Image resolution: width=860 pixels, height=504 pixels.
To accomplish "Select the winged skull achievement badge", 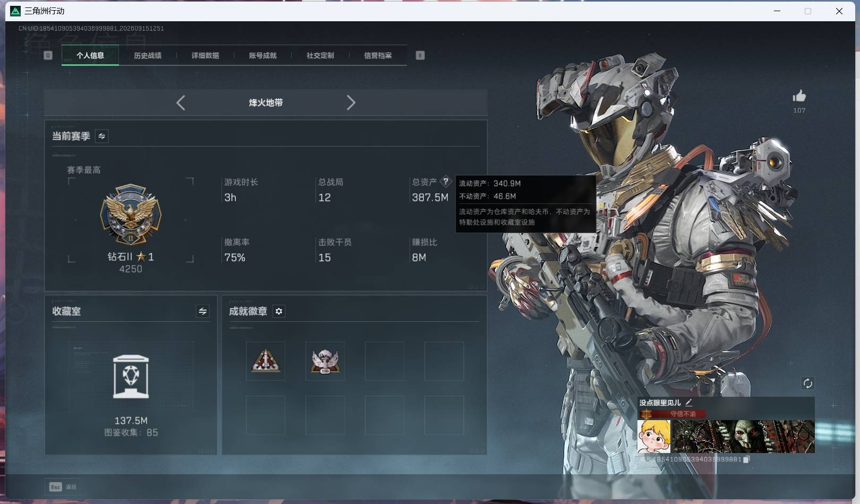I will click(x=325, y=361).
